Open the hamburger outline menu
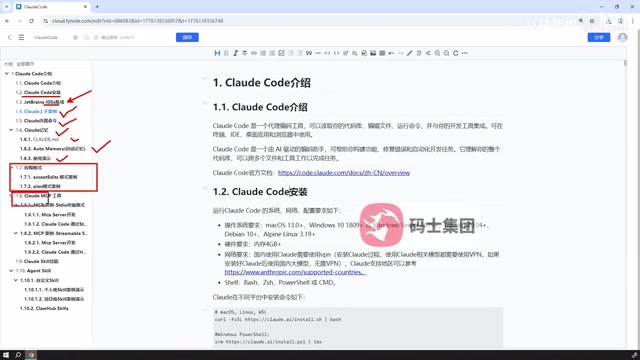This screenshot has width=640, height=360. coord(21,37)
